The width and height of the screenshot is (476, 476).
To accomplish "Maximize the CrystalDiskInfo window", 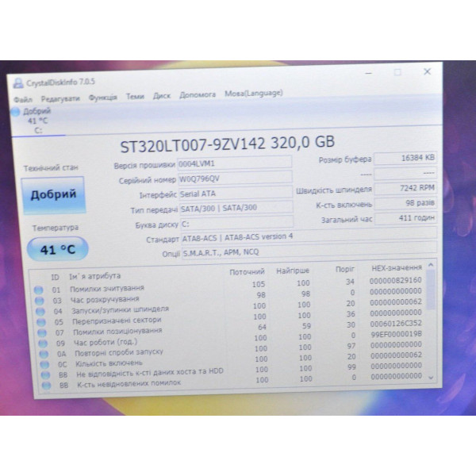I will [397, 72].
